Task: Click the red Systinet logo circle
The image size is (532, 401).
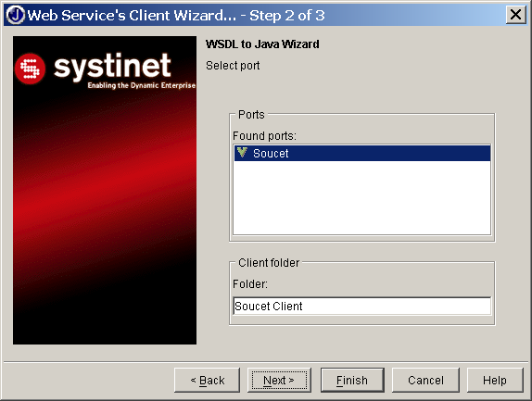Action: tap(30, 69)
